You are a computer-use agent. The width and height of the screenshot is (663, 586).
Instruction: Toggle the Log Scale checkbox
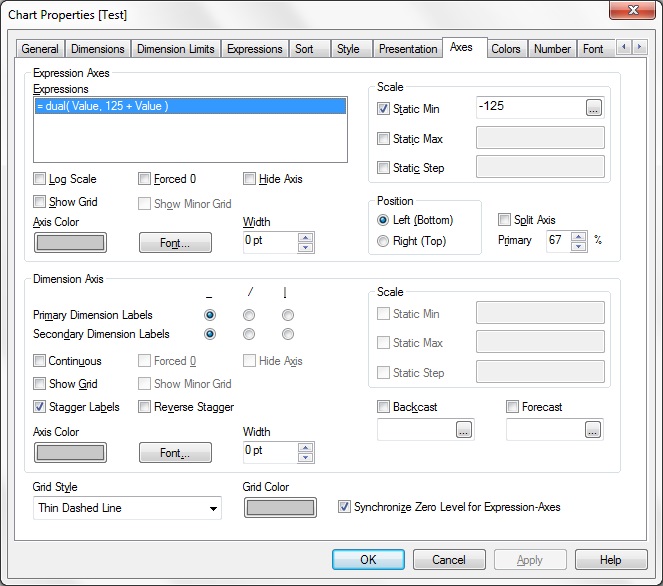pyautogui.click(x=39, y=178)
